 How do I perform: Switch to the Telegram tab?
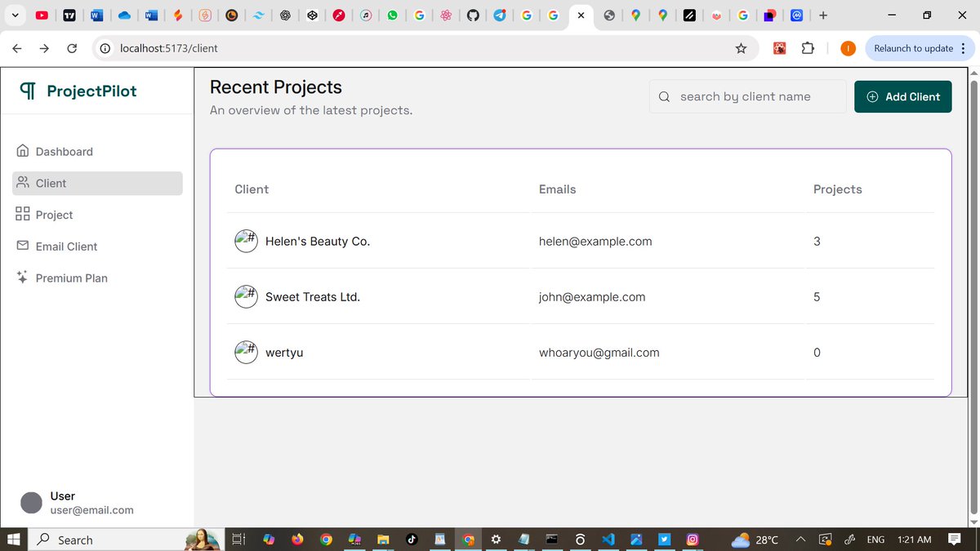tap(500, 15)
